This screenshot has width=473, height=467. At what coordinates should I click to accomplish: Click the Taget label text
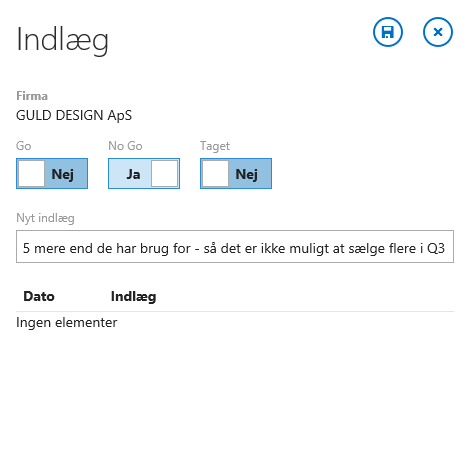(215, 146)
